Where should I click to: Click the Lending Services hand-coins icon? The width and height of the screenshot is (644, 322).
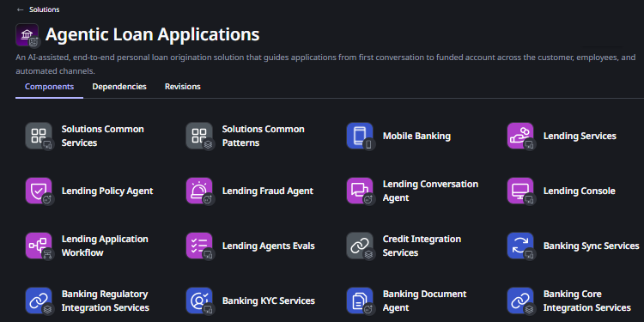click(520, 136)
